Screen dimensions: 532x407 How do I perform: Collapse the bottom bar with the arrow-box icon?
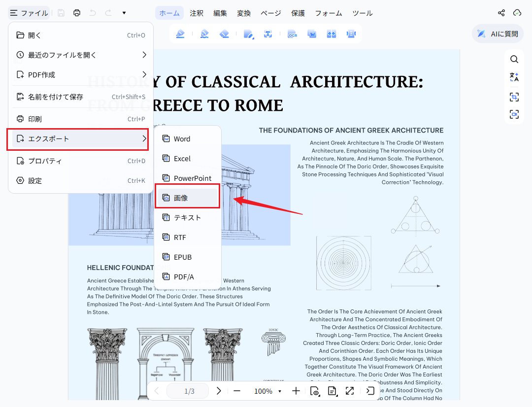click(370, 391)
